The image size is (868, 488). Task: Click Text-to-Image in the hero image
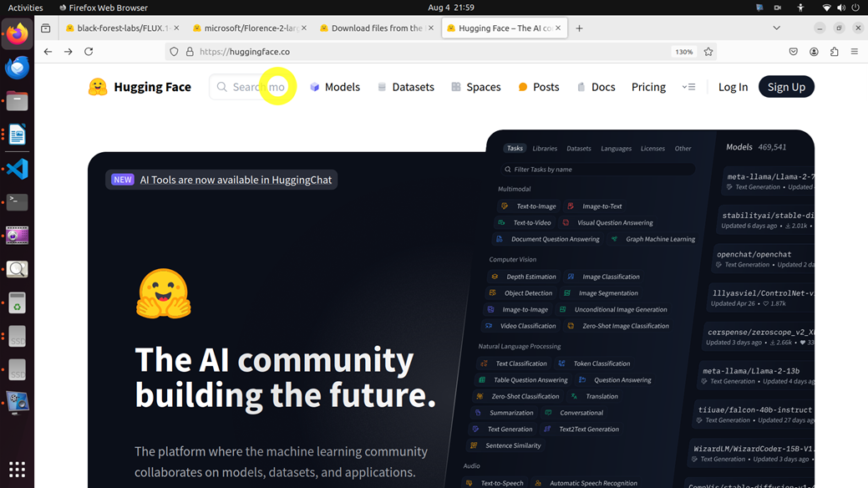point(530,206)
